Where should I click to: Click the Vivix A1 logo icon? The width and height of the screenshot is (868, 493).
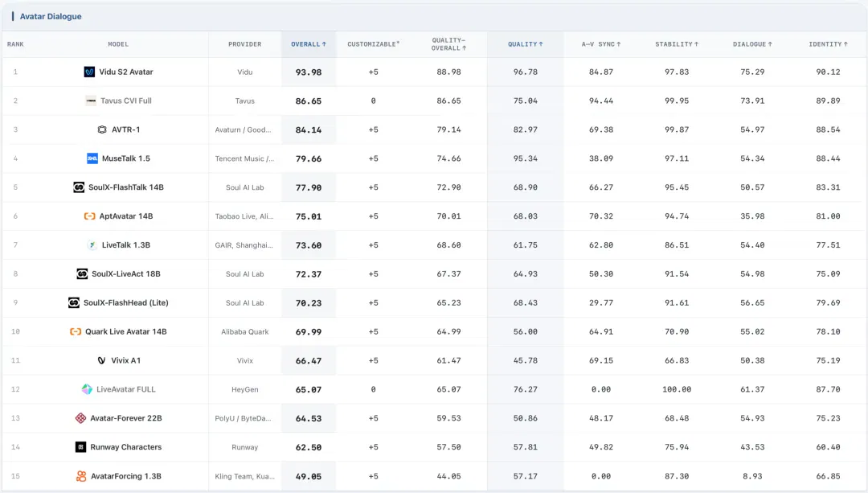coord(101,360)
